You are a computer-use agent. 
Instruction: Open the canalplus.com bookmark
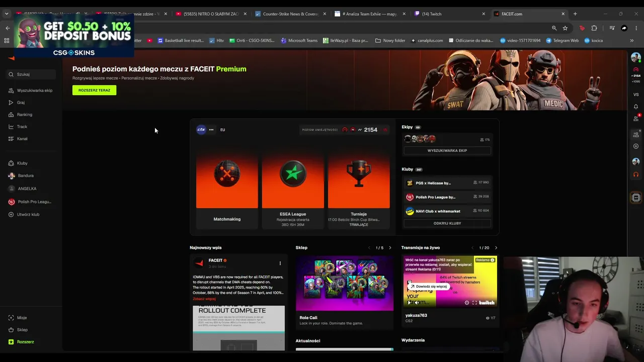tap(427, 41)
